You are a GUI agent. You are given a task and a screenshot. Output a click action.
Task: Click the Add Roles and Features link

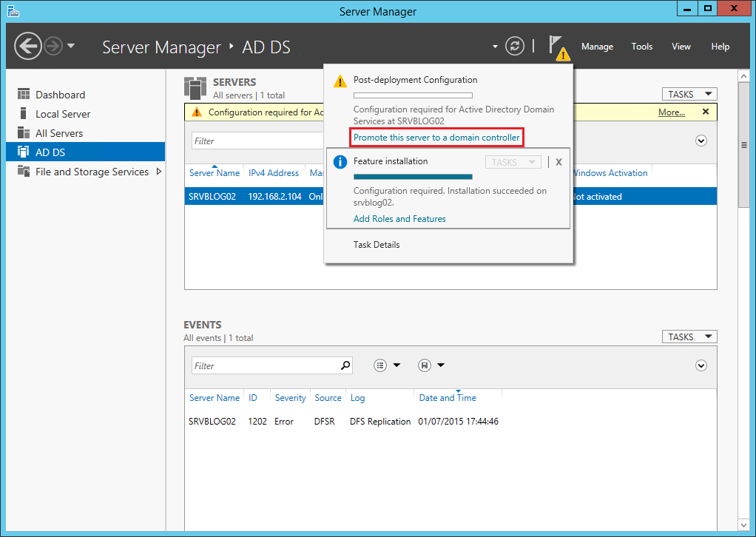tap(399, 219)
